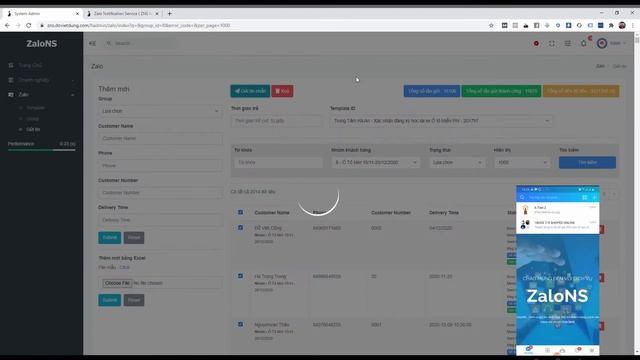Switch to the Zalo Notification Service browser tab

click(122, 13)
